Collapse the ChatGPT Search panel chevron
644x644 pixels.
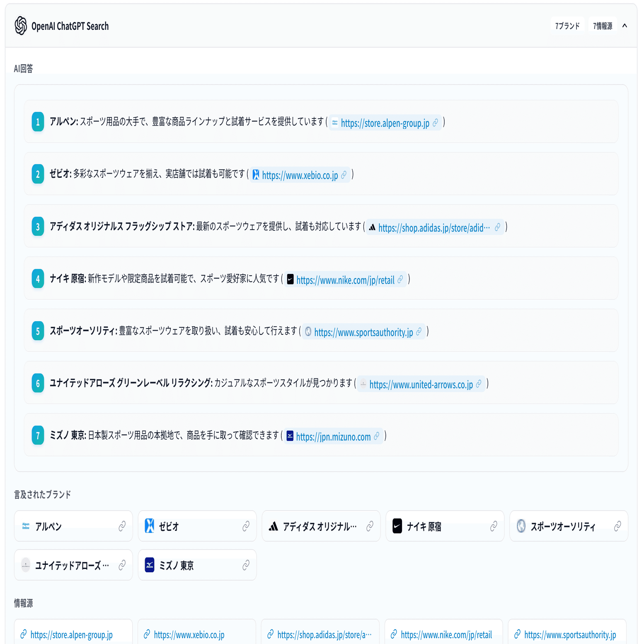click(x=625, y=26)
